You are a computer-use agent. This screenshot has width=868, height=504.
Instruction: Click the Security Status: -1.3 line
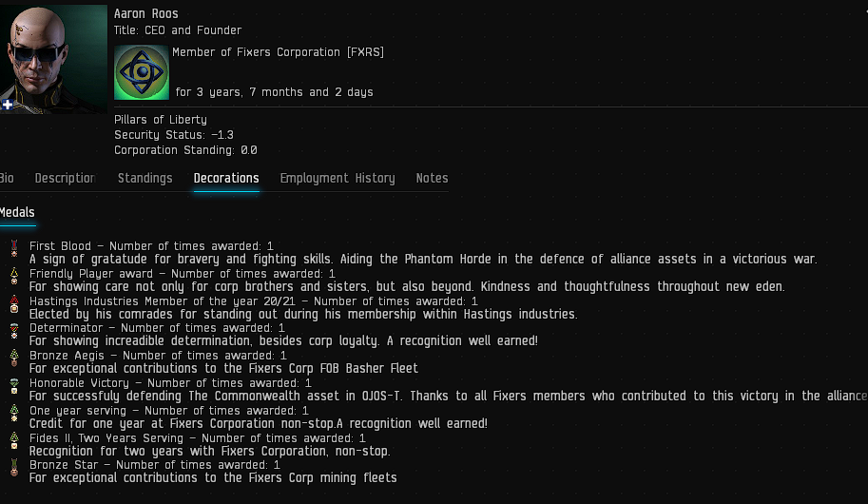click(174, 135)
